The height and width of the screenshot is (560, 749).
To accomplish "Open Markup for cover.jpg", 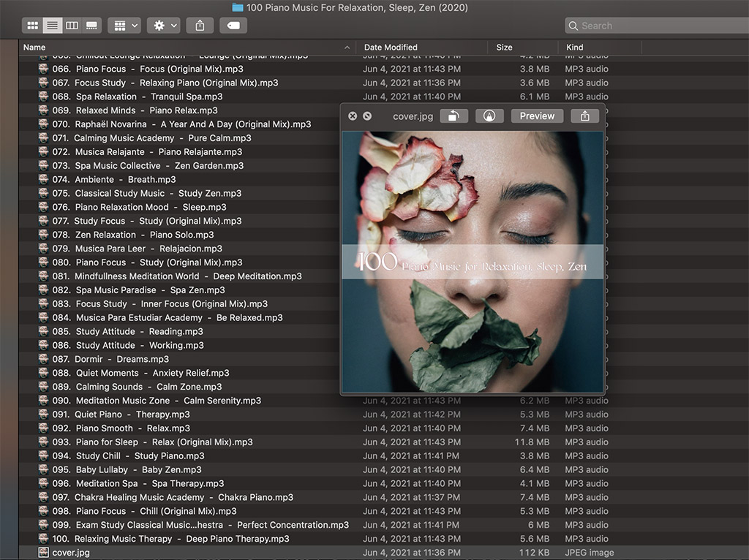I will [489, 116].
